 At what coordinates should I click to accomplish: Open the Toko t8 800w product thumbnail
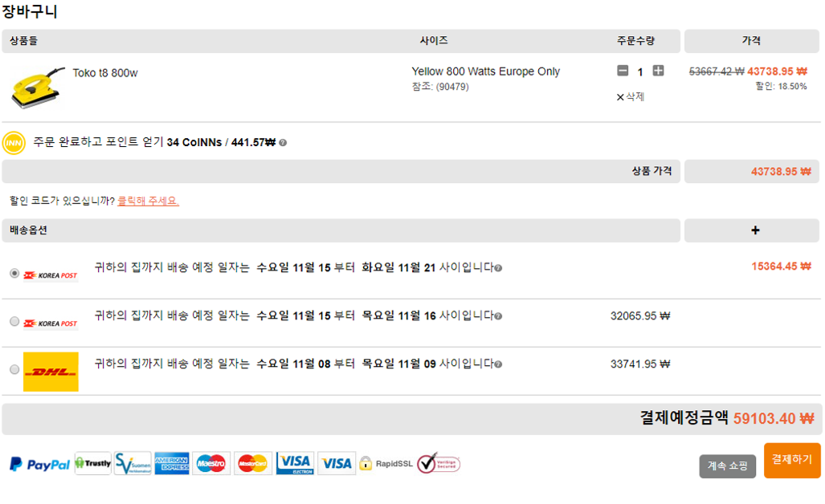[x=38, y=87]
